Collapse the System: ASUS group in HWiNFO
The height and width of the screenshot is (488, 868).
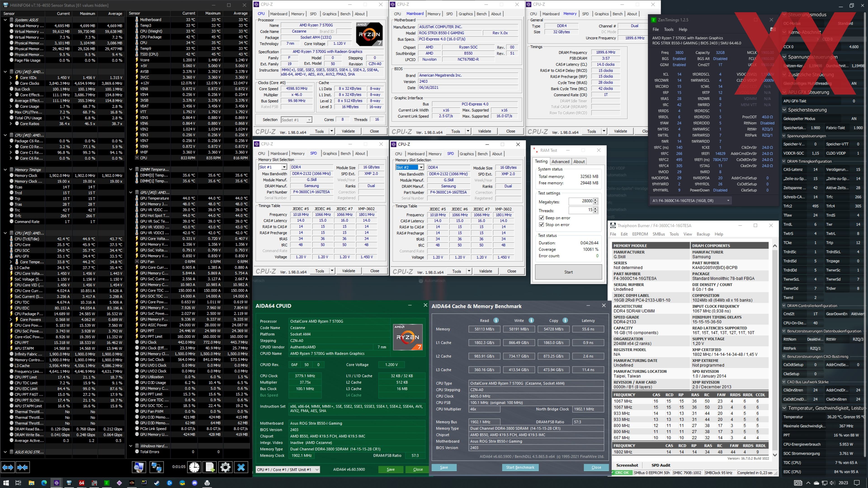[5, 20]
